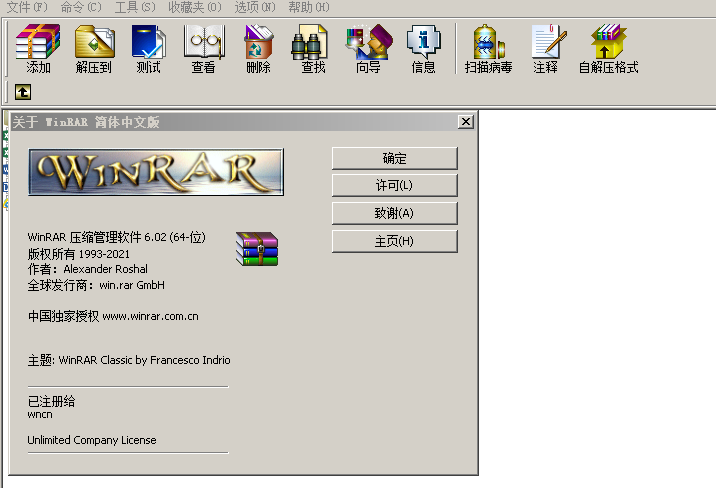Open the 查看 (View) toolbar icon
The width and height of the screenshot is (716, 488).
pyautogui.click(x=204, y=48)
